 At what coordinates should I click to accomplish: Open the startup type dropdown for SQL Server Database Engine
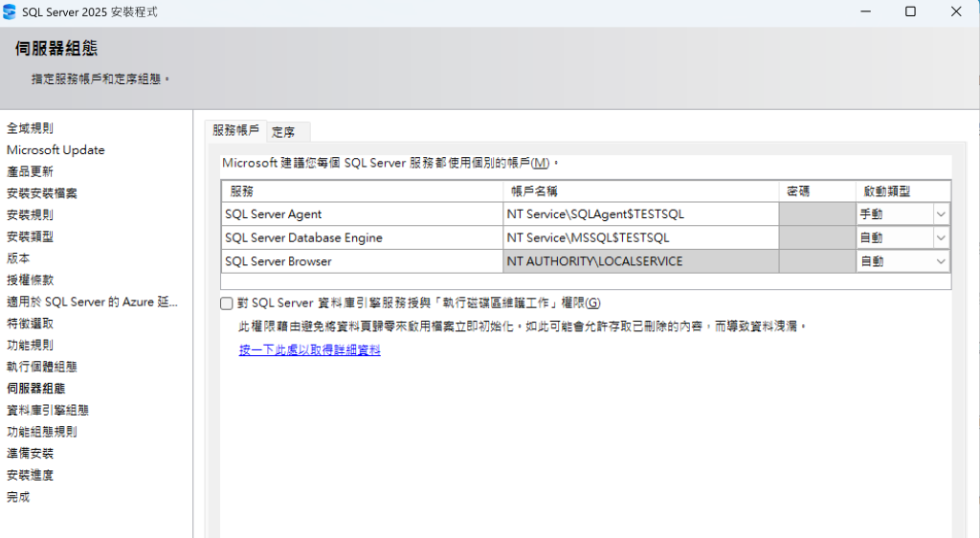point(941,238)
